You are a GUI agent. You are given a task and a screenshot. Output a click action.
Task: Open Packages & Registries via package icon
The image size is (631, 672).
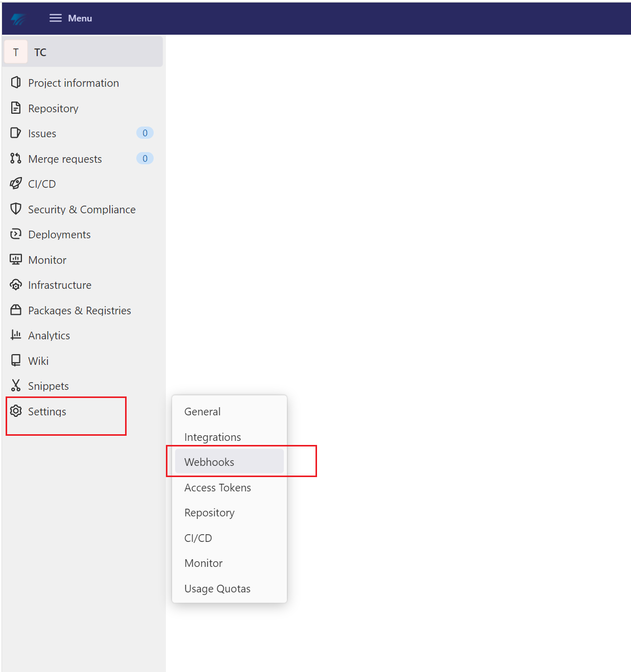pyautogui.click(x=16, y=310)
